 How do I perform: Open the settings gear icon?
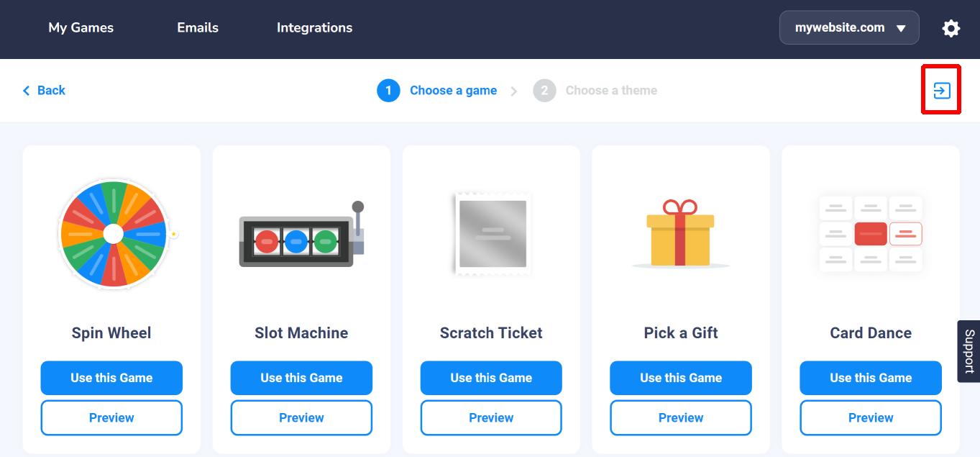[x=951, y=28]
